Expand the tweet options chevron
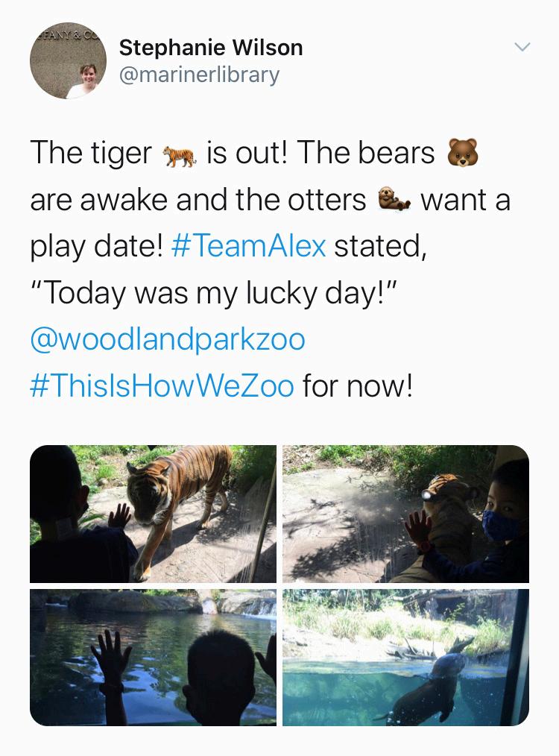This screenshot has height=756, width=559. coord(522,47)
